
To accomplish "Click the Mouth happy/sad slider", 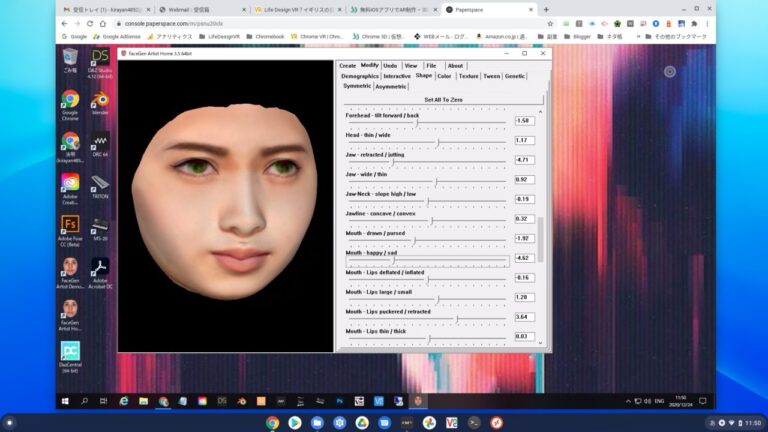I will click(x=426, y=260).
